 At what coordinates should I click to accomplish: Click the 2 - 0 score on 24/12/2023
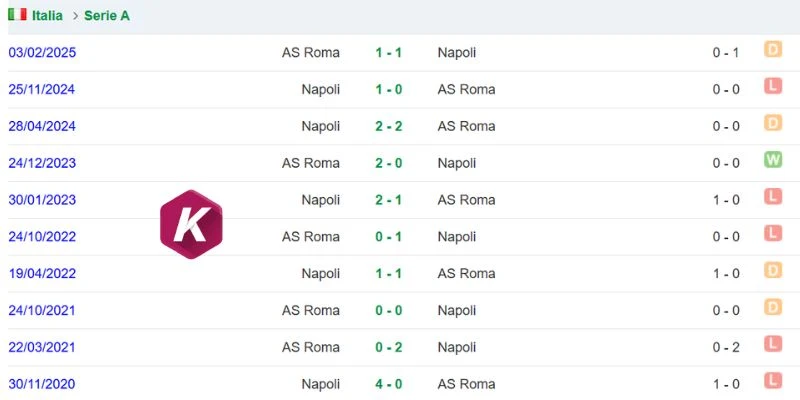pyautogui.click(x=389, y=163)
